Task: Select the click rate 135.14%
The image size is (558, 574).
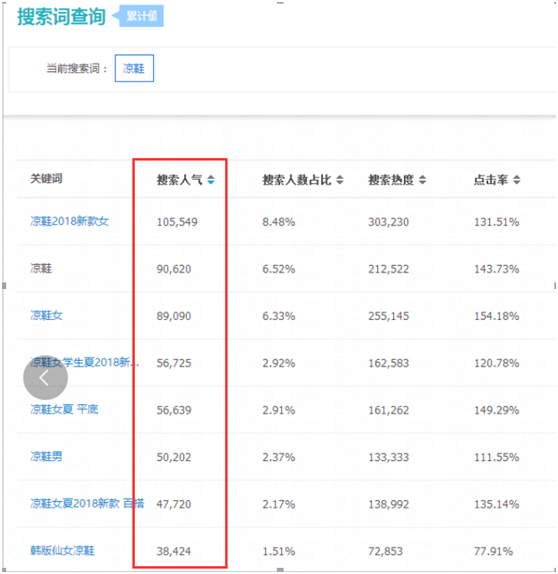Action: (x=497, y=504)
